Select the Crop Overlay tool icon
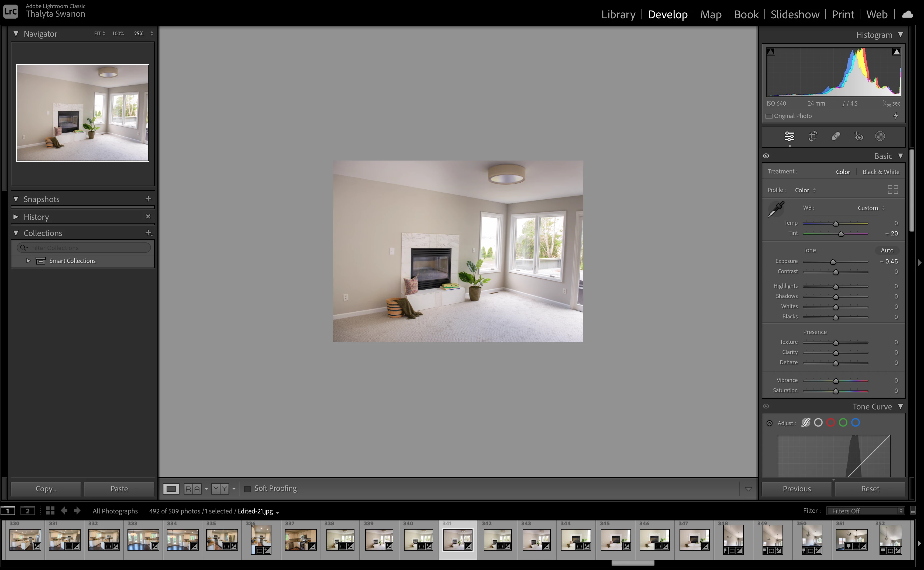The width and height of the screenshot is (924, 570). (813, 137)
